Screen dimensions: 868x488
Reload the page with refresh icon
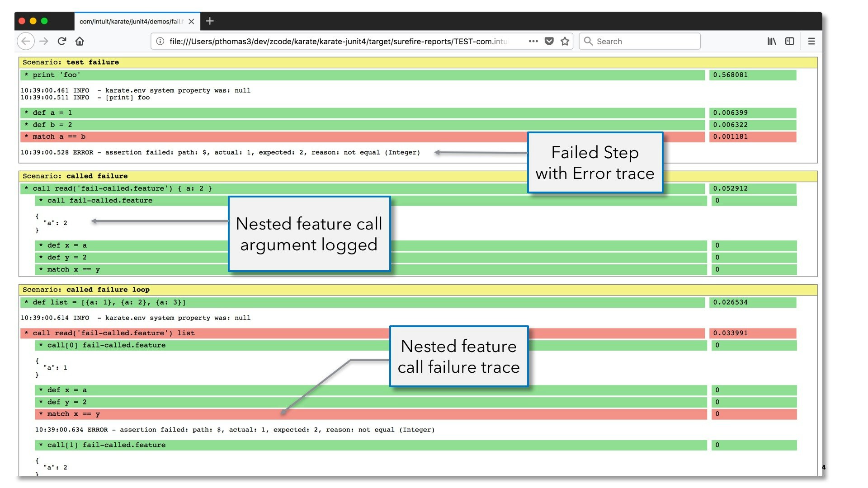[62, 41]
